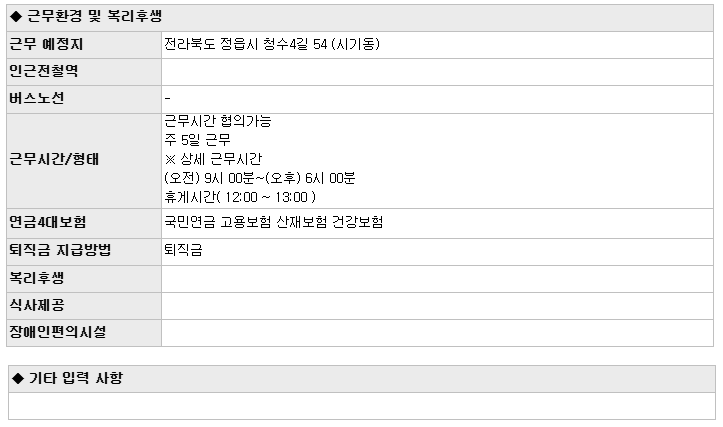Select the 근무 예정지 label cell

[84, 45]
